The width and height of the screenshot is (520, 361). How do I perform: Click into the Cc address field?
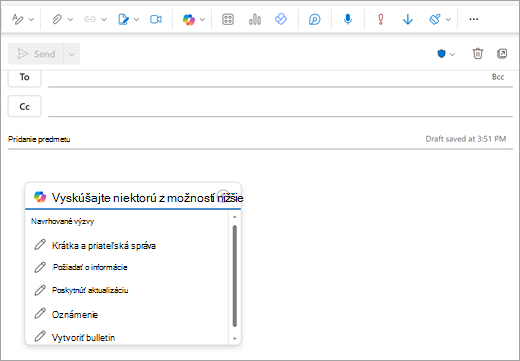pos(280,106)
